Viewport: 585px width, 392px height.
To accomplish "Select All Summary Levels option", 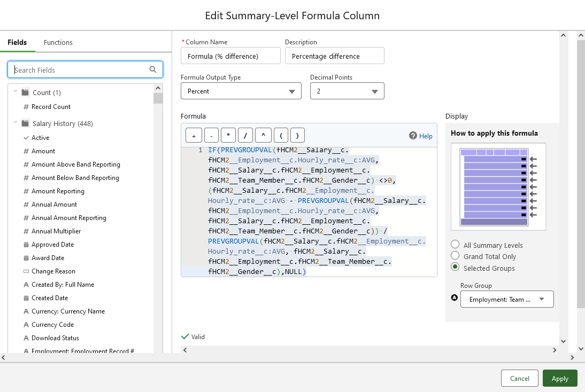I will (x=455, y=245).
